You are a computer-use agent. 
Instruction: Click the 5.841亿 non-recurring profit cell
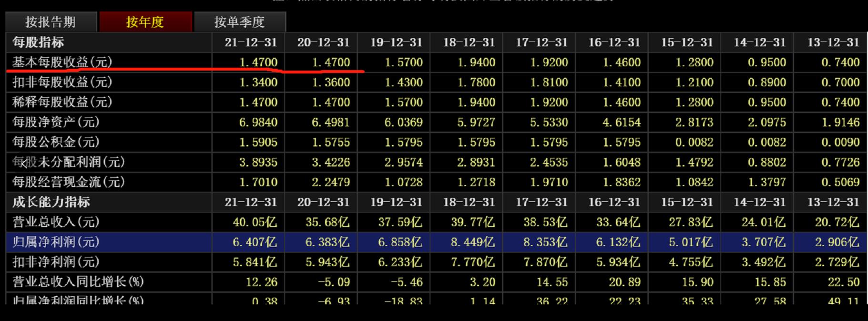255,262
